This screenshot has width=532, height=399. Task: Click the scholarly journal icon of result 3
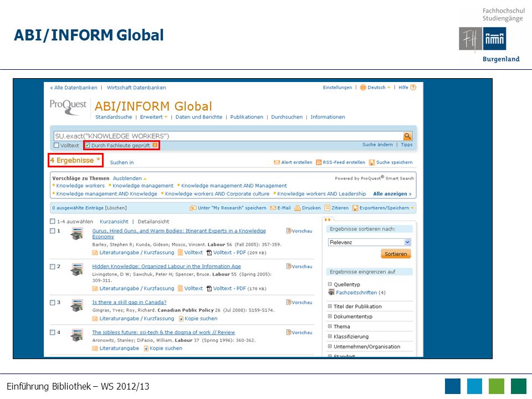[x=77, y=305]
